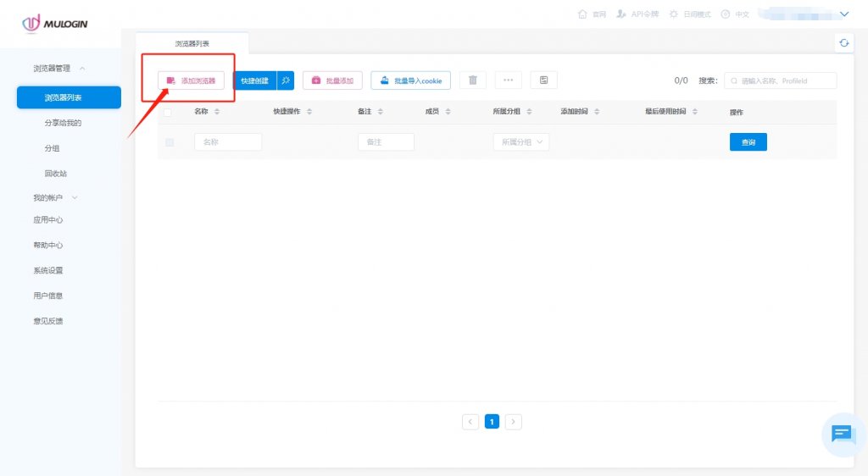Open the three-dots more options button
Viewport: 868px width, 476px height.
[509, 80]
